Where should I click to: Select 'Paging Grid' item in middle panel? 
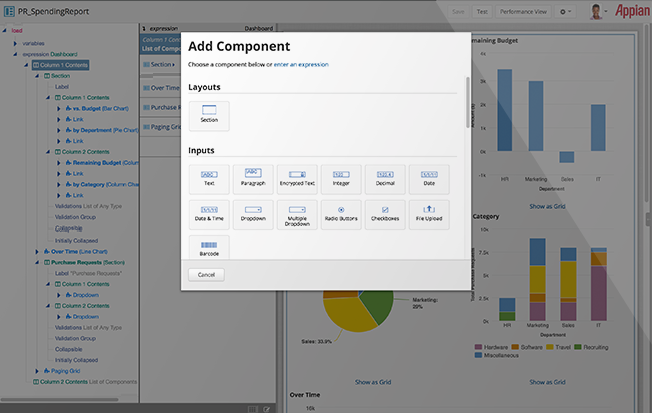click(x=161, y=127)
